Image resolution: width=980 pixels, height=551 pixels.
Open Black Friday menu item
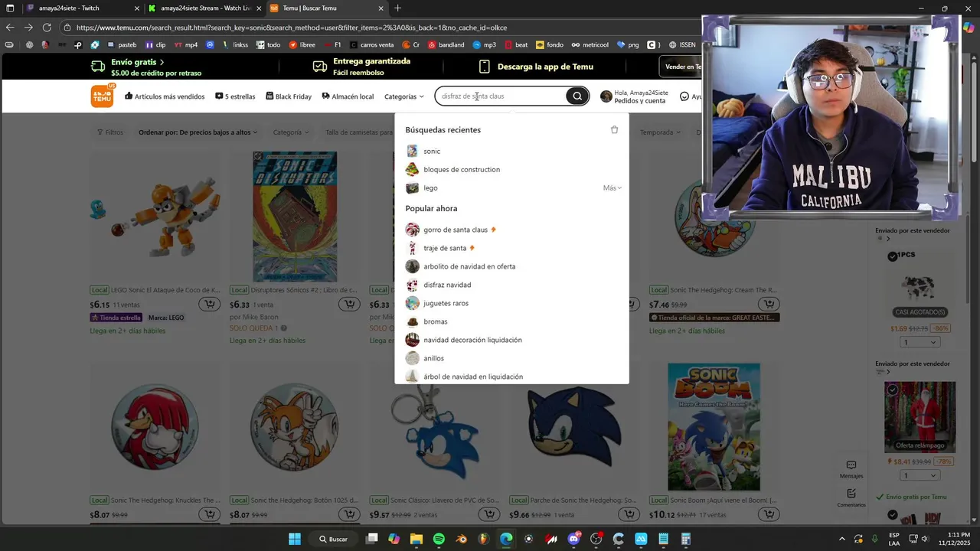289,96
